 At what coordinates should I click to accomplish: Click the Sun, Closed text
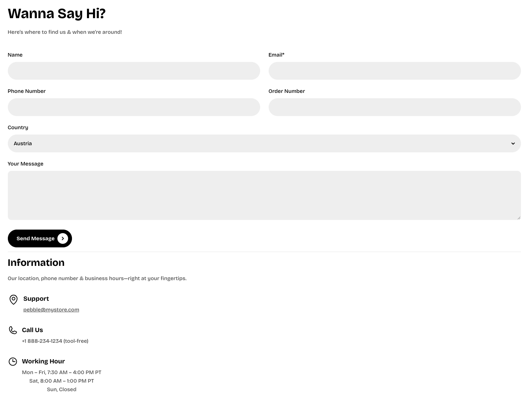click(x=62, y=389)
